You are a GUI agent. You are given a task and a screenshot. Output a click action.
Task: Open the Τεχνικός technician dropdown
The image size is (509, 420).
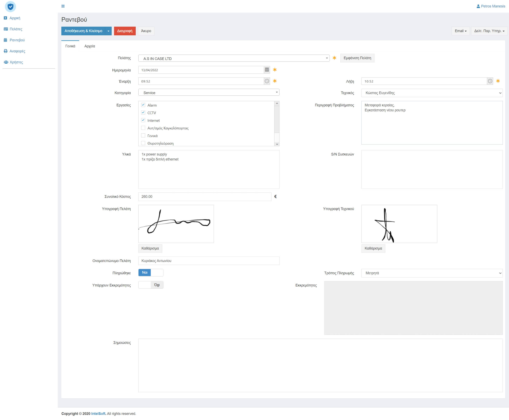[x=432, y=93]
